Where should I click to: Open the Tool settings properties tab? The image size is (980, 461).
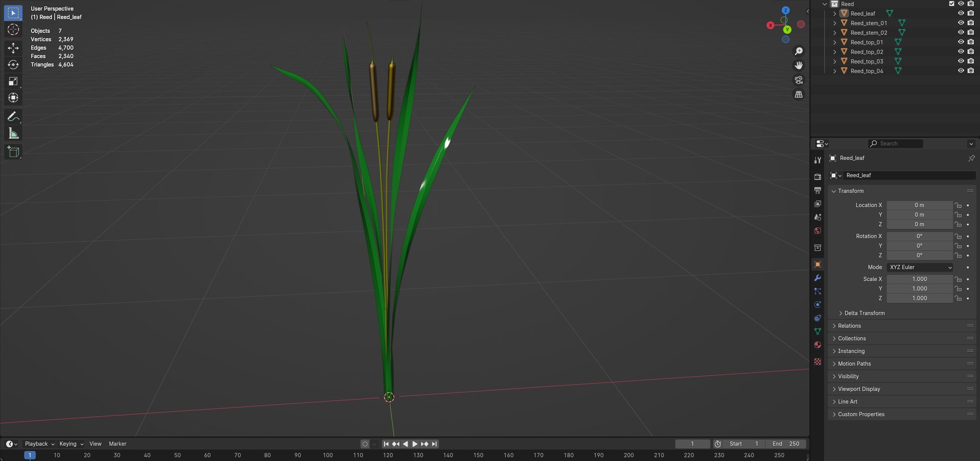click(818, 160)
